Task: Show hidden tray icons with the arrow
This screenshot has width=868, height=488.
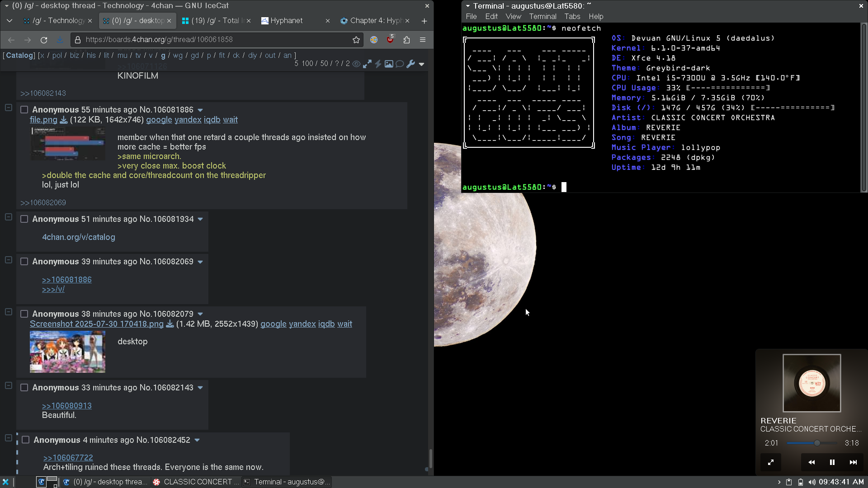Action: 779,482
